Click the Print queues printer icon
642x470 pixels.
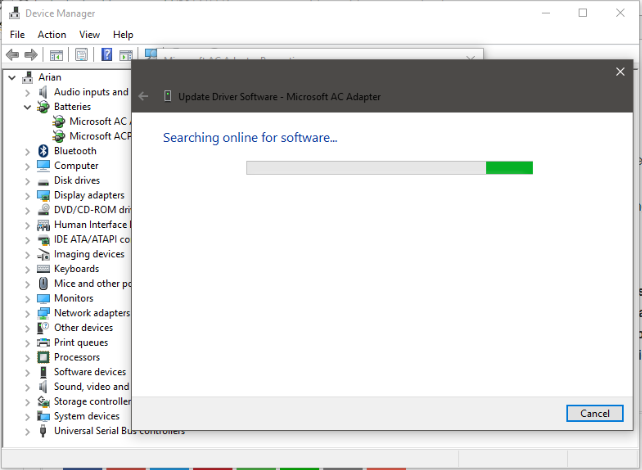tap(43, 342)
